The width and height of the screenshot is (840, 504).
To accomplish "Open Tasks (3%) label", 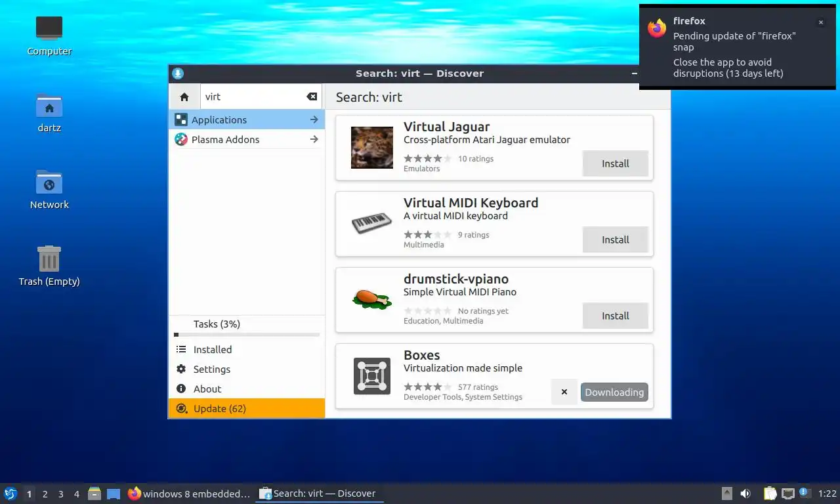I will coord(217,324).
